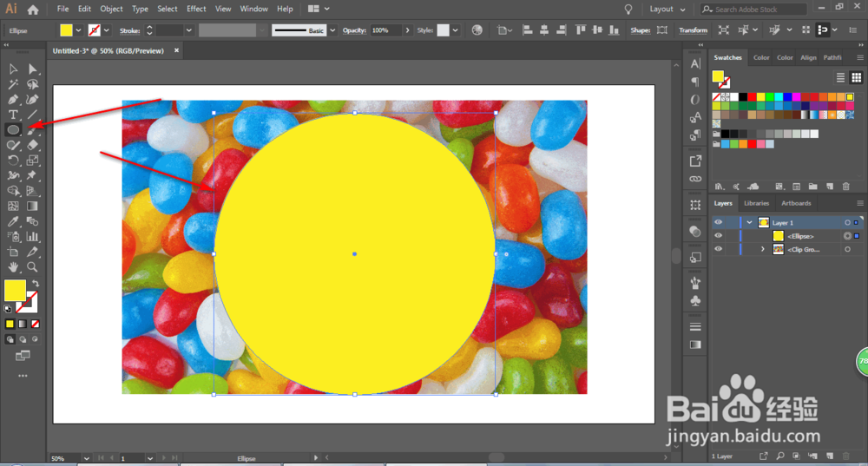Image resolution: width=868 pixels, height=466 pixels.
Task: Choose the Hand tool
Action: [x=13, y=266]
